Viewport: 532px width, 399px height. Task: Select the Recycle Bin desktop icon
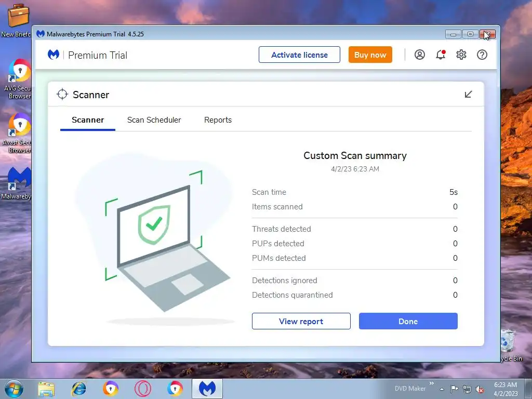[x=511, y=345]
